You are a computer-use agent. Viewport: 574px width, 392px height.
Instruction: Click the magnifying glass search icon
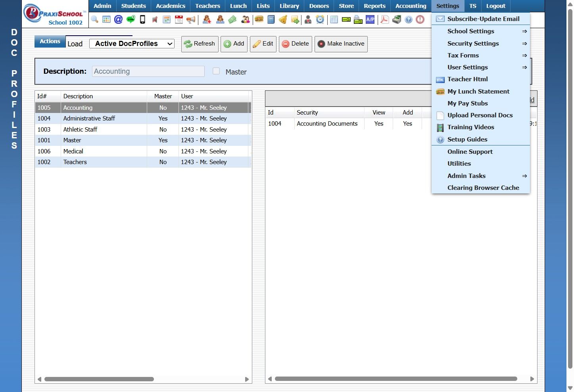(x=94, y=19)
